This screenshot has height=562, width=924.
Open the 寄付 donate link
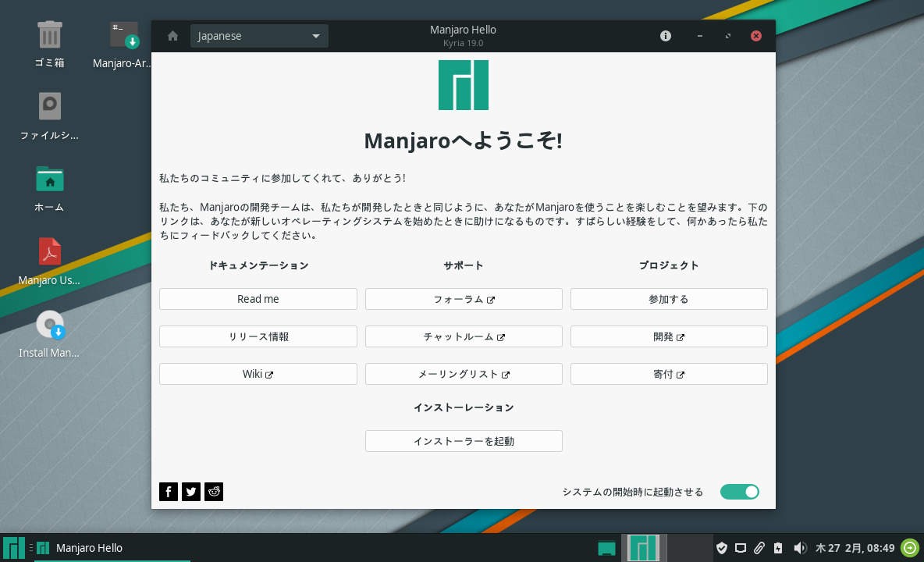(x=669, y=374)
